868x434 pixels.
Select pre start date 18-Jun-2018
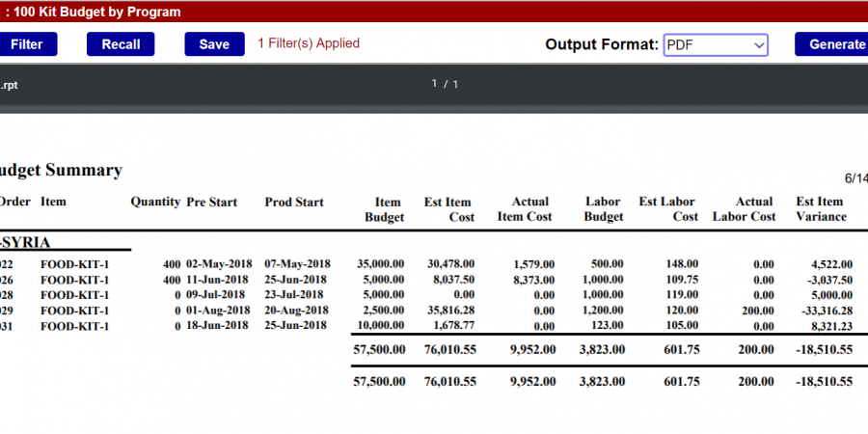tap(217, 325)
